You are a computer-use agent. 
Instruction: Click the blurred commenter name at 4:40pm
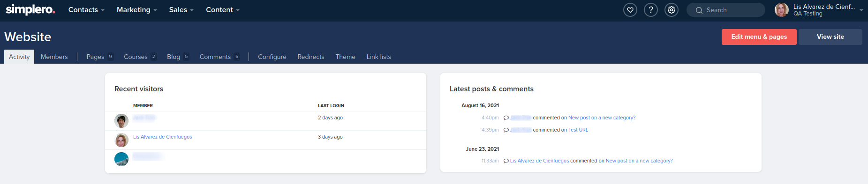521,118
